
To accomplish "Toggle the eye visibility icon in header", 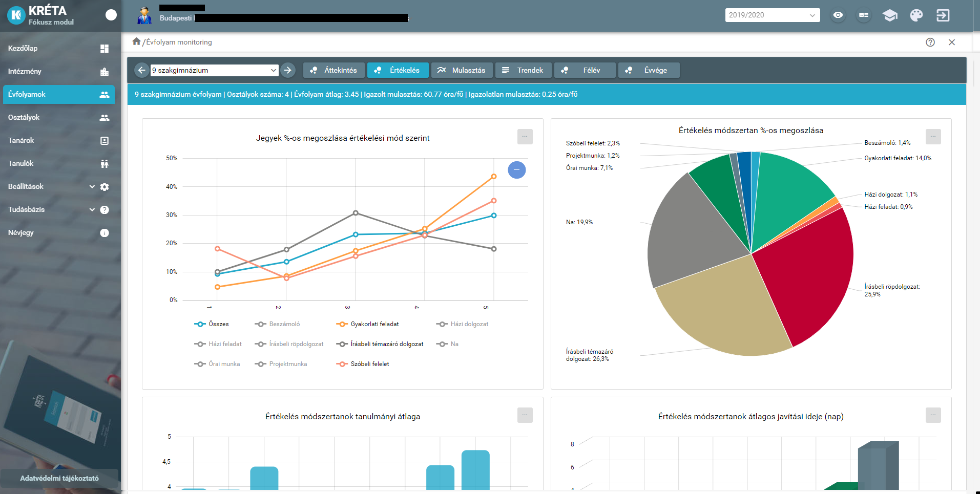I will tap(838, 15).
